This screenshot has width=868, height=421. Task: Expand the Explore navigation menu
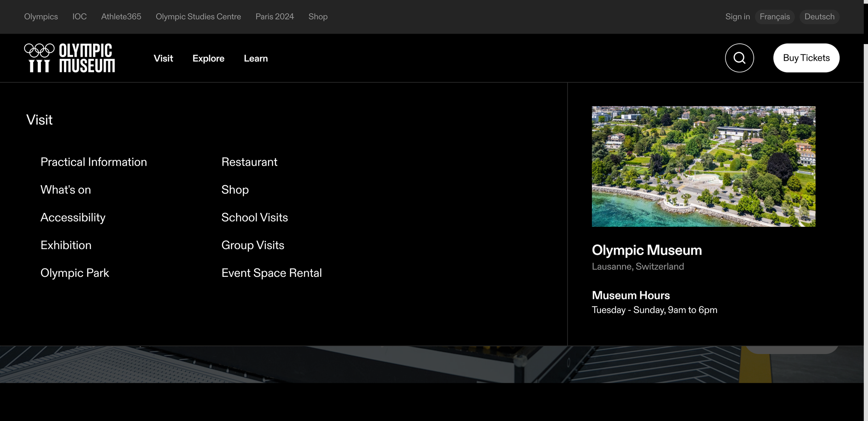point(208,58)
